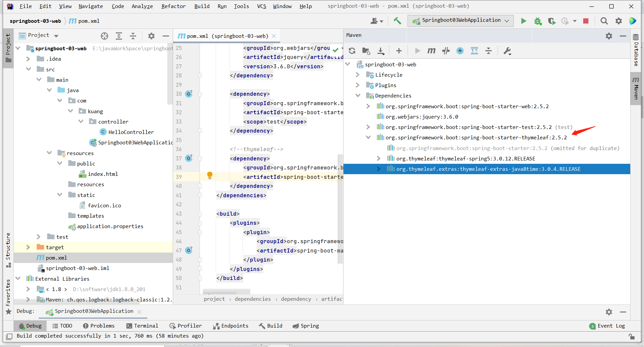644x347 pixels.
Task: Expand all in Project panel
Action: pyautogui.click(x=119, y=36)
